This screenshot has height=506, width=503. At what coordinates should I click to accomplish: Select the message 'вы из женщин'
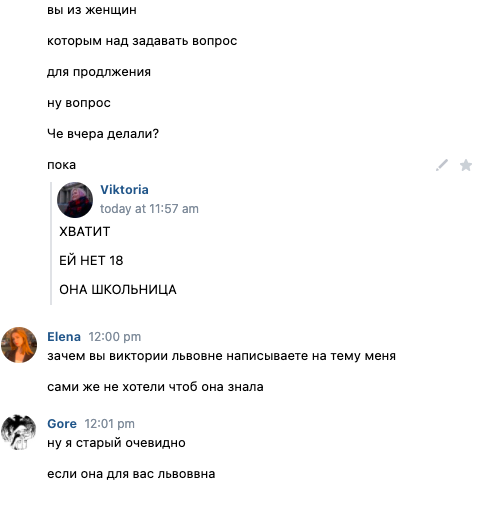[92, 10]
